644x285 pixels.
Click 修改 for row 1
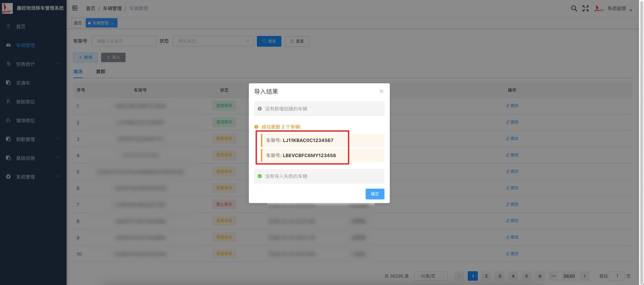[x=512, y=106]
